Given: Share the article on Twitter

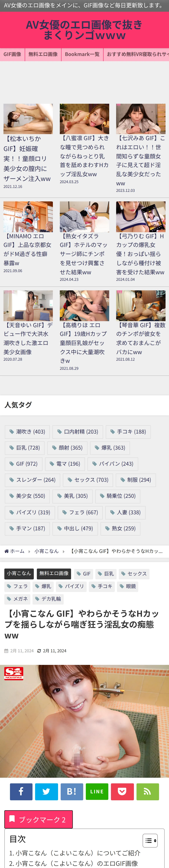Looking at the screenshot, I should pos(47,791).
